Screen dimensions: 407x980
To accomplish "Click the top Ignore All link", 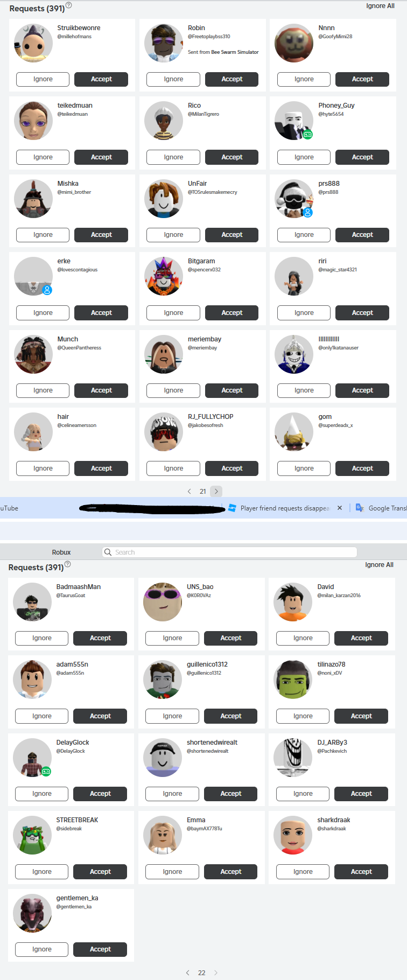I will click(380, 6).
